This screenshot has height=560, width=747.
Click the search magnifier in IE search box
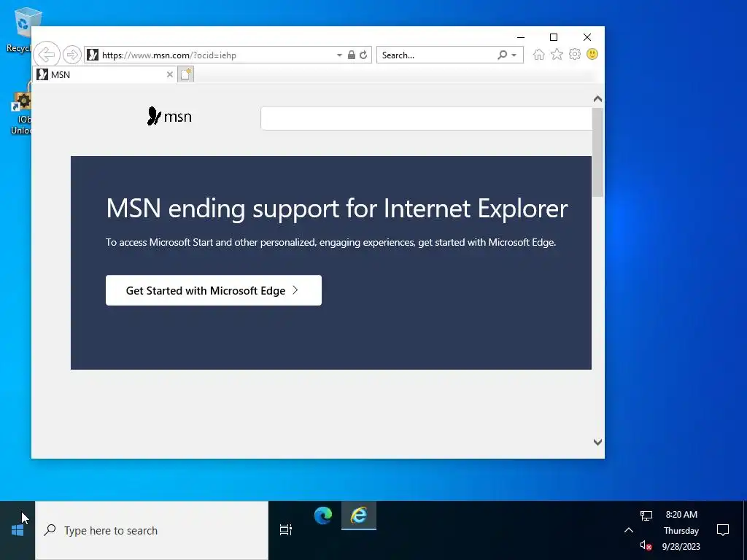(x=502, y=55)
